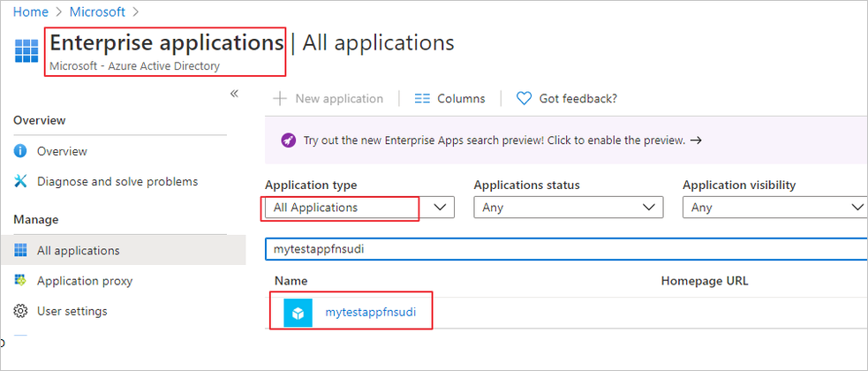Open the Application type dropdown
The width and height of the screenshot is (868, 371).
(359, 208)
